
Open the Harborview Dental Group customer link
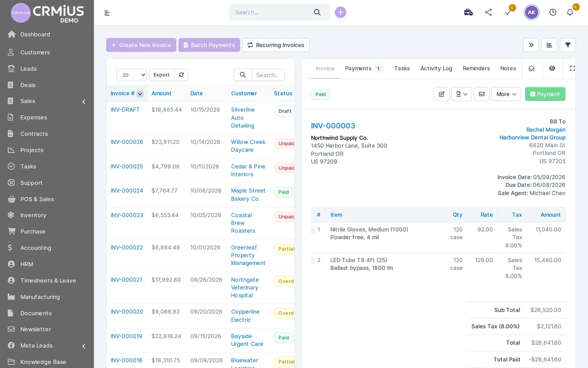click(532, 137)
